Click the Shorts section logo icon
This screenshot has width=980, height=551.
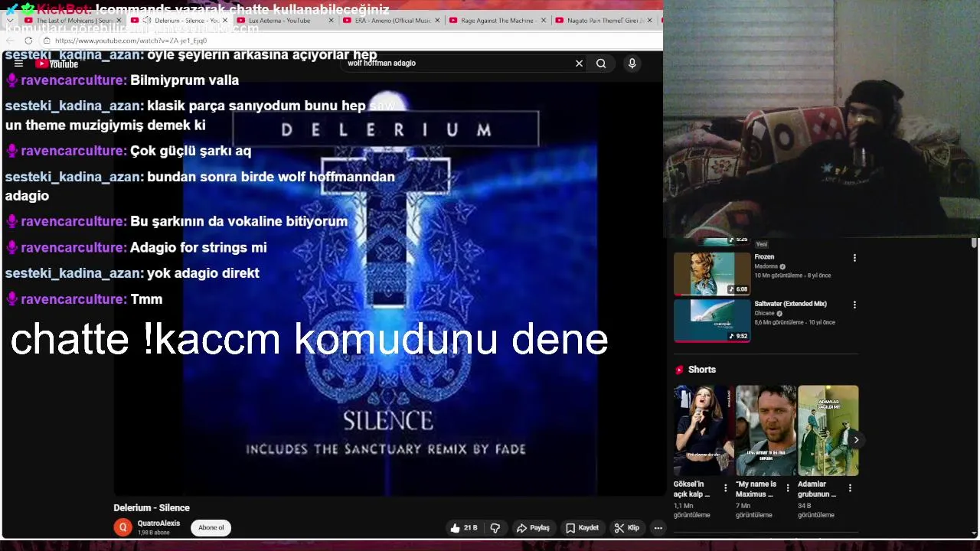[679, 370]
